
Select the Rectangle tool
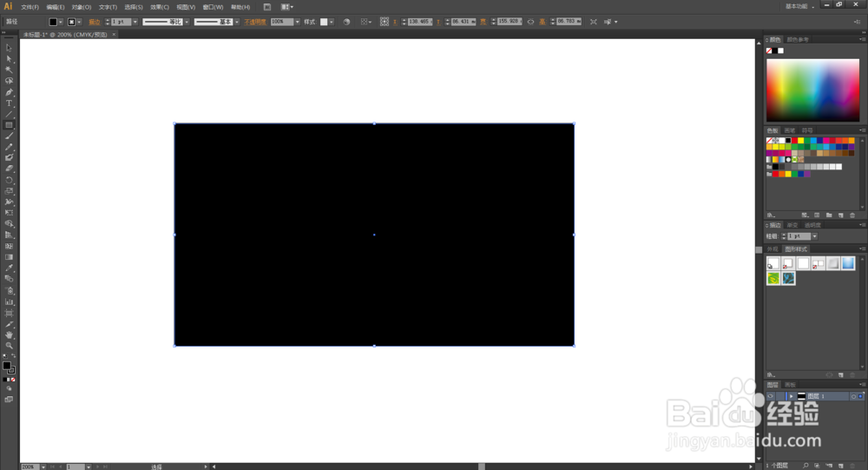point(9,125)
